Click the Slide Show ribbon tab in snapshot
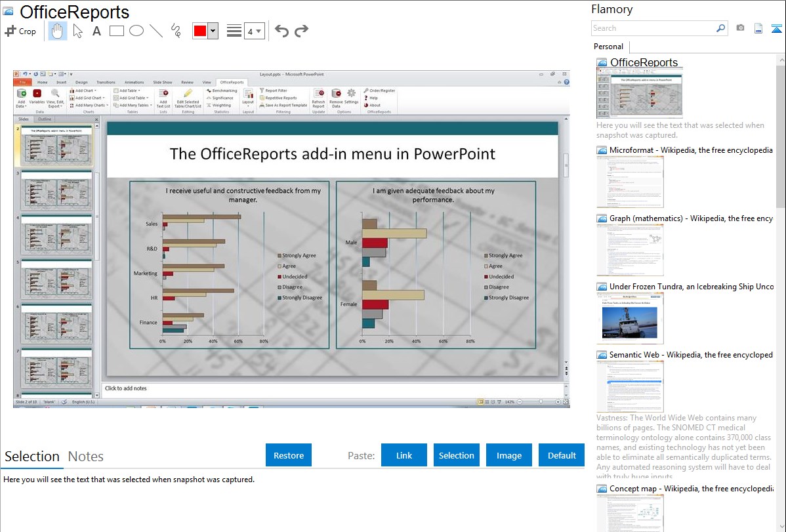 tap(163, 82)
